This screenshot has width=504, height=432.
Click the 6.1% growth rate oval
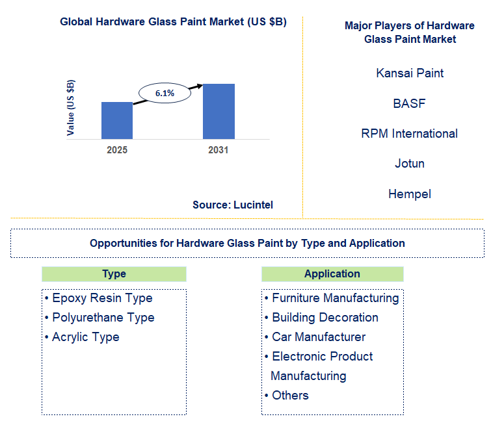(x=165, y=93)
